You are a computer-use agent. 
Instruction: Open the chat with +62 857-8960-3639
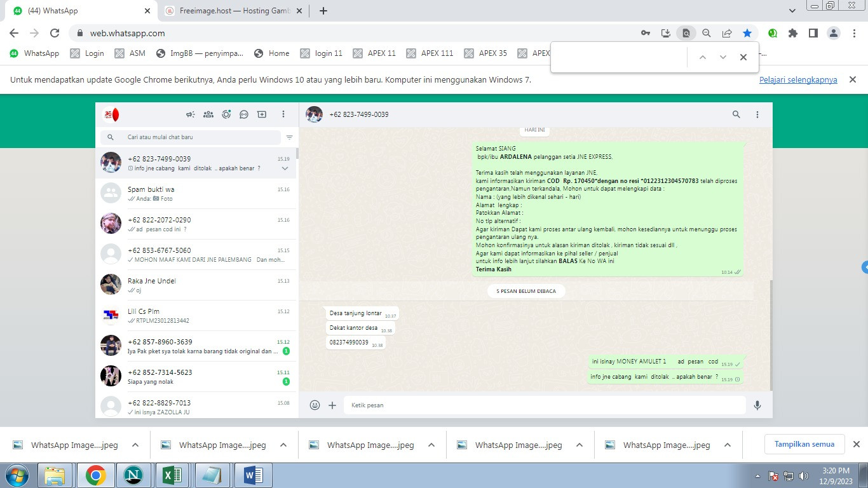[x=196, y=346]
